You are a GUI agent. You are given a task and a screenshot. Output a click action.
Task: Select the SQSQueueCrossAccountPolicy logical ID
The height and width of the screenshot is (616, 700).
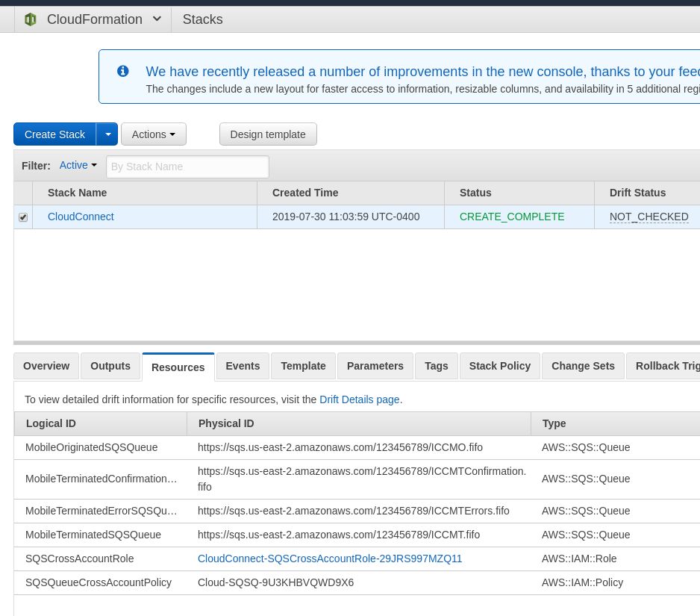point(99,582)
